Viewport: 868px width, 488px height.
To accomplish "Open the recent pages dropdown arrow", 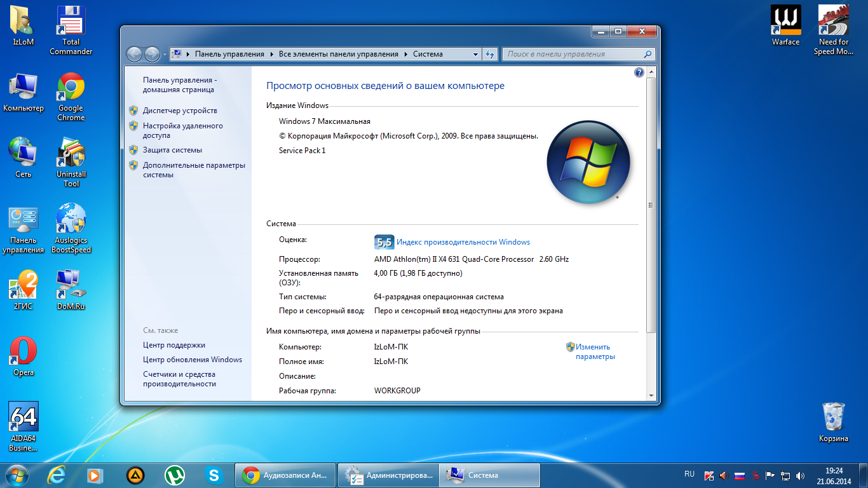I will coord(165,54).
